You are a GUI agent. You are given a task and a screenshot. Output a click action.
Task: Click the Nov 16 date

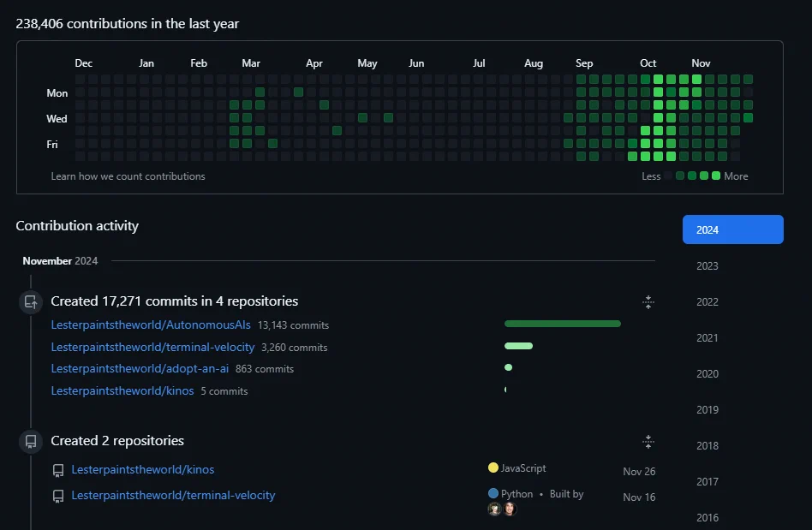click(x=639, y=497)
